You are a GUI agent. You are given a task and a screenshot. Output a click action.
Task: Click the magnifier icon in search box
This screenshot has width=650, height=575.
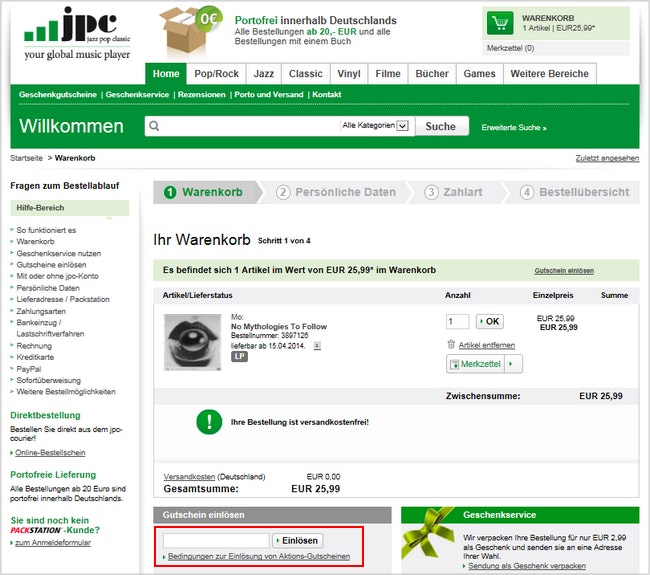(x=154, y=126)
